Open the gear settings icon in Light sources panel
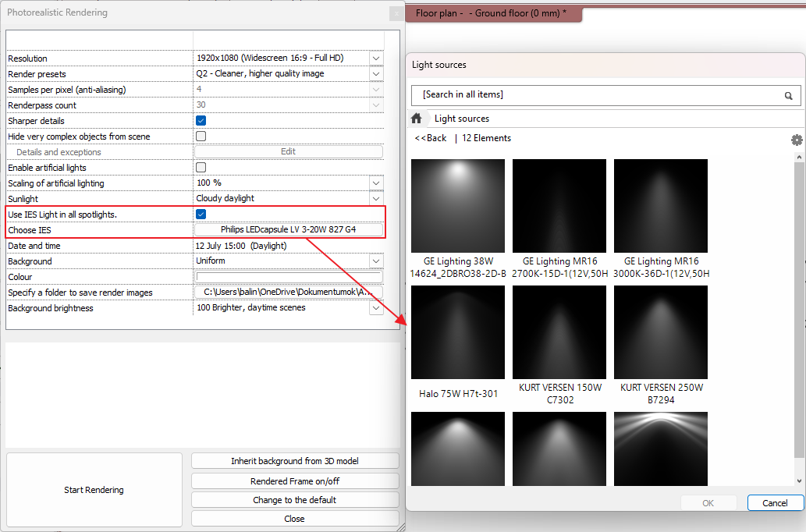806x532 pixels. (797, 139)
